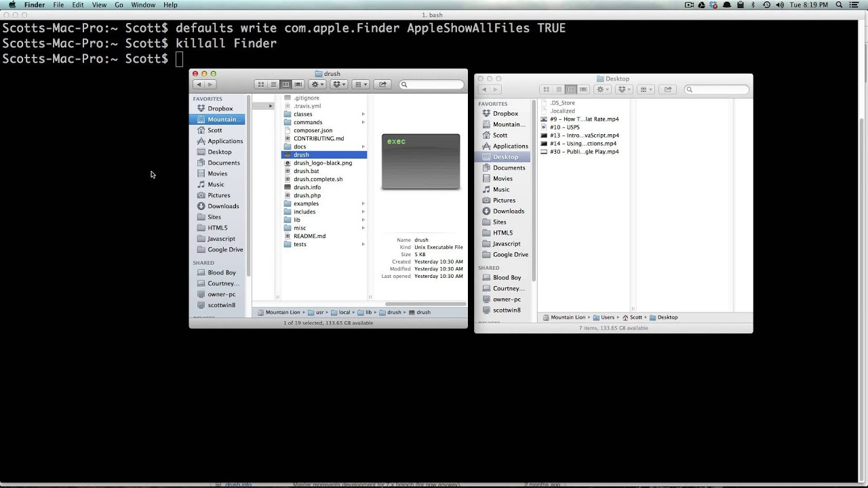Click Users in the Desktop window path bar

point(604,317)
